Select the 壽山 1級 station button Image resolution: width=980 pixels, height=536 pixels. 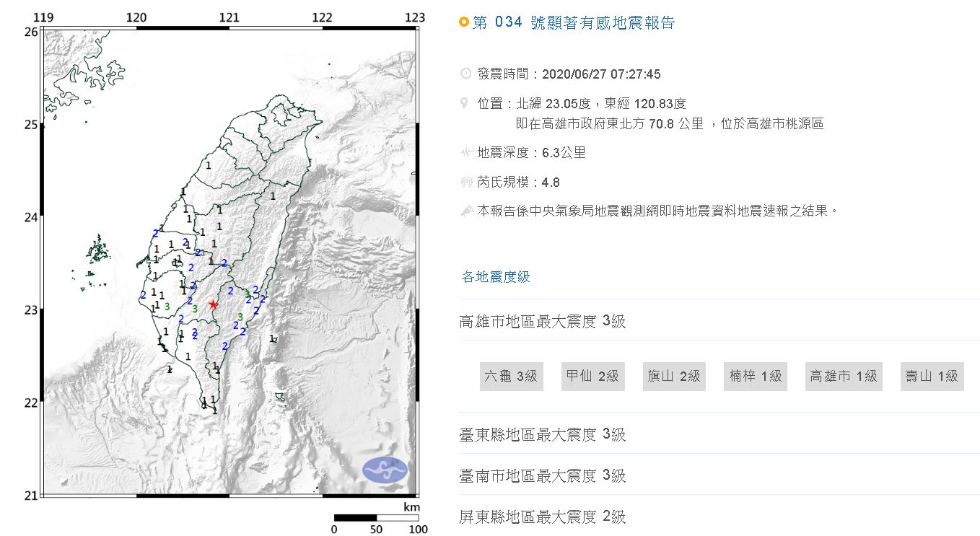coord(932,376)
